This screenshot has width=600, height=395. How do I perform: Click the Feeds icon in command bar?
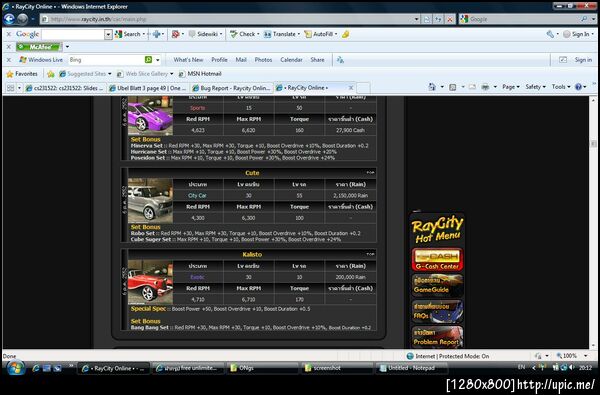pos(452,87)
